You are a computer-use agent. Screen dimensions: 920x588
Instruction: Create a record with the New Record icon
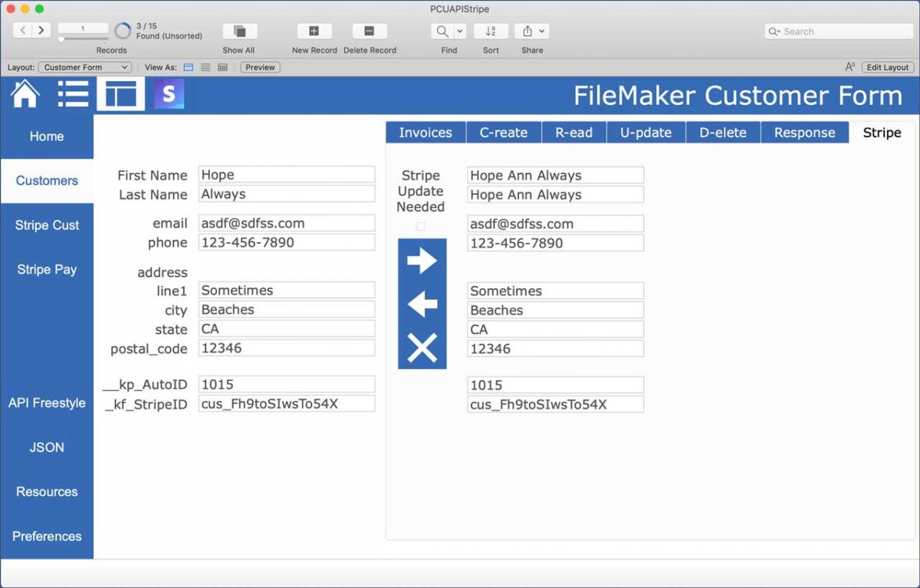(x=314, y=31)
